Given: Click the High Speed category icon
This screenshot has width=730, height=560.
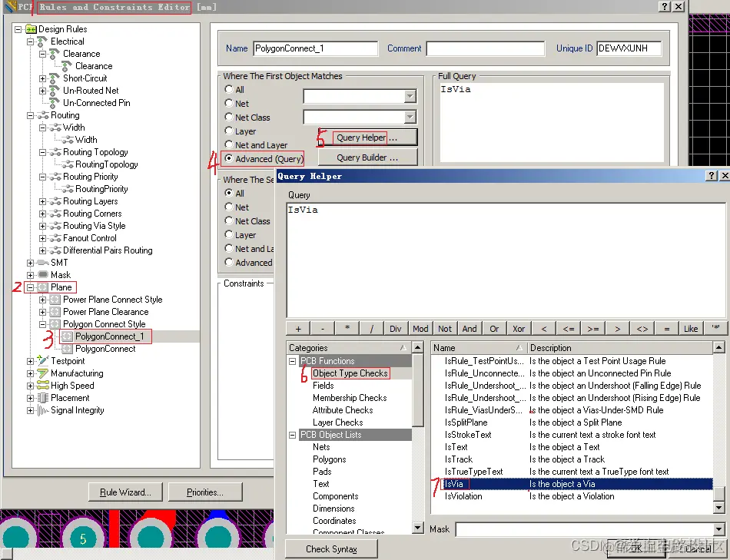Looking at the screenshot, I should (x=43, y=386).
